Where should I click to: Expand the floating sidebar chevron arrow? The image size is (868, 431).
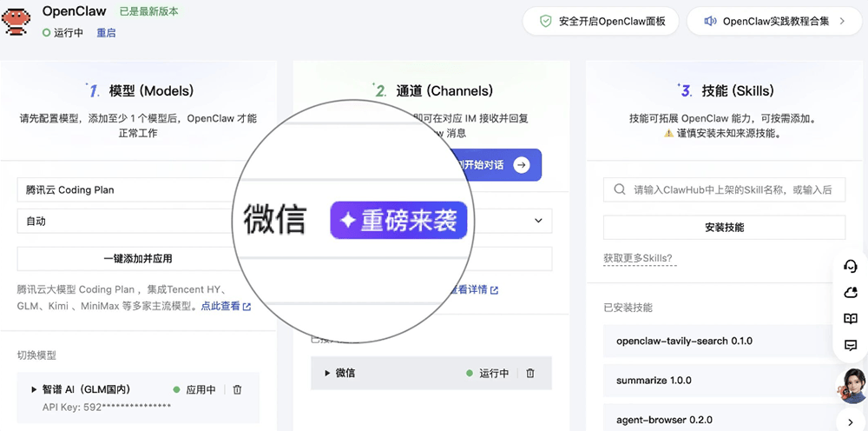point(850,421)
